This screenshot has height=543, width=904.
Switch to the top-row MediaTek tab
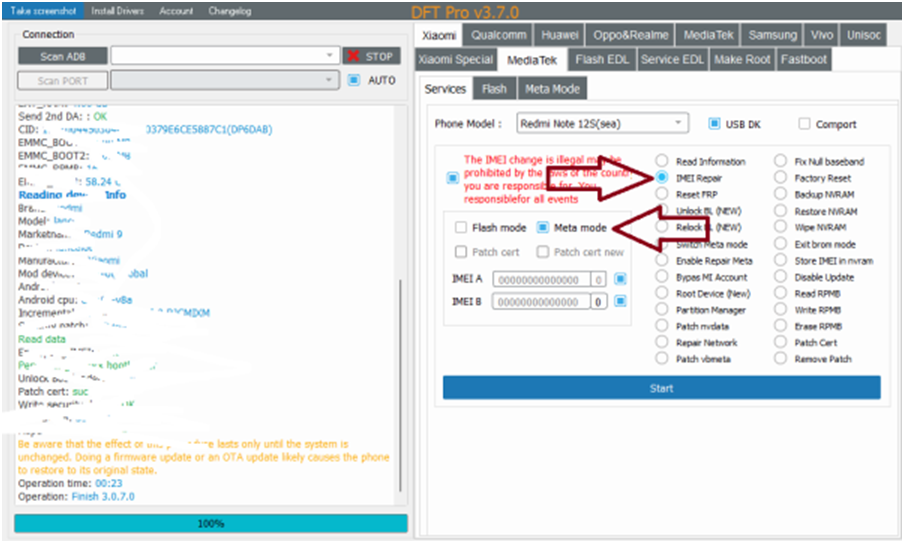(x=709, y=35)
